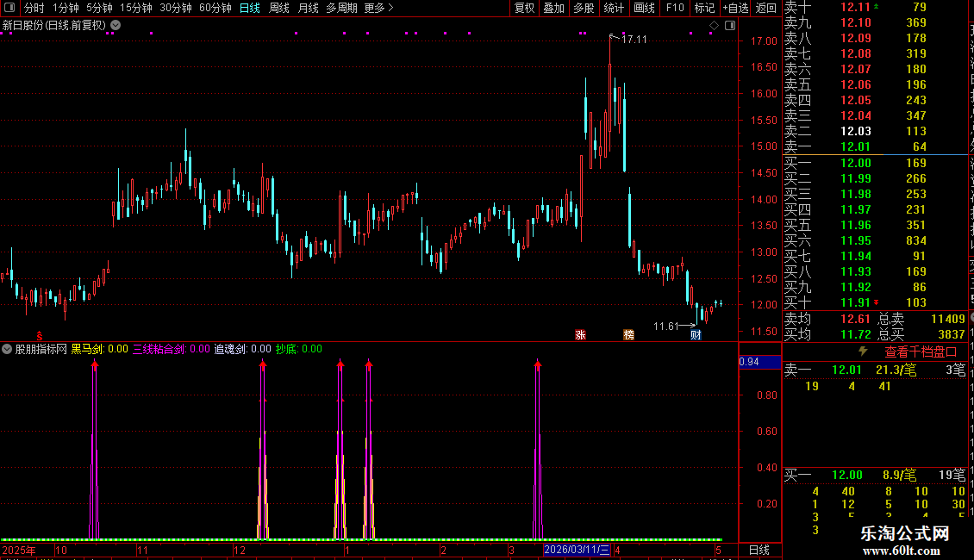The width and height of the screenshot is (974, 560).
Task: Click the diamond icon above the candlestick chart
Action: (714, 26)
